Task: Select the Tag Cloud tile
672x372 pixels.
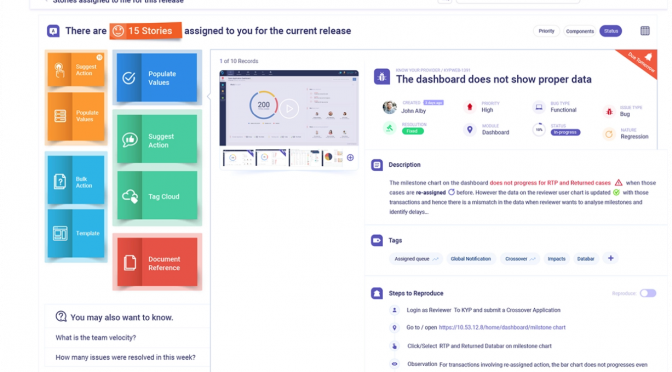Action: (x=157, y=196)
